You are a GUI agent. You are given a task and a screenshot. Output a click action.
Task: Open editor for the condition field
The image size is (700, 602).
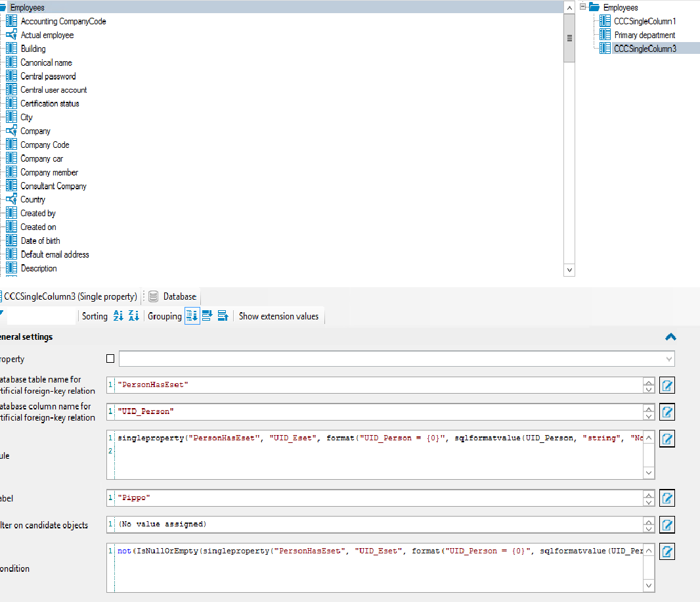point(667,551)
